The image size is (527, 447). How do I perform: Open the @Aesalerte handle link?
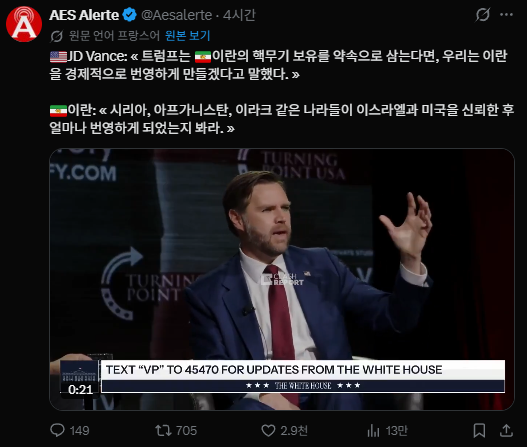176,15
